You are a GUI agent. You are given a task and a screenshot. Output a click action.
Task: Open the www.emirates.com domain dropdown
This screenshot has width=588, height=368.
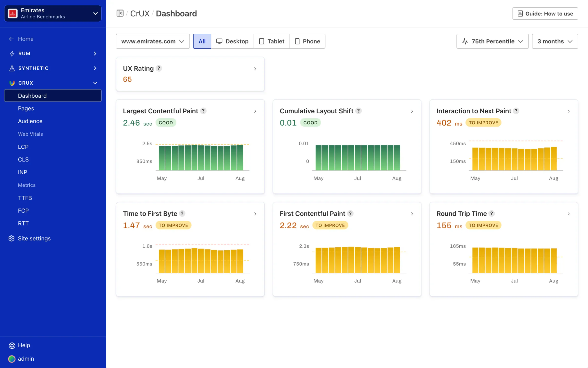click(x=153, y=41)
